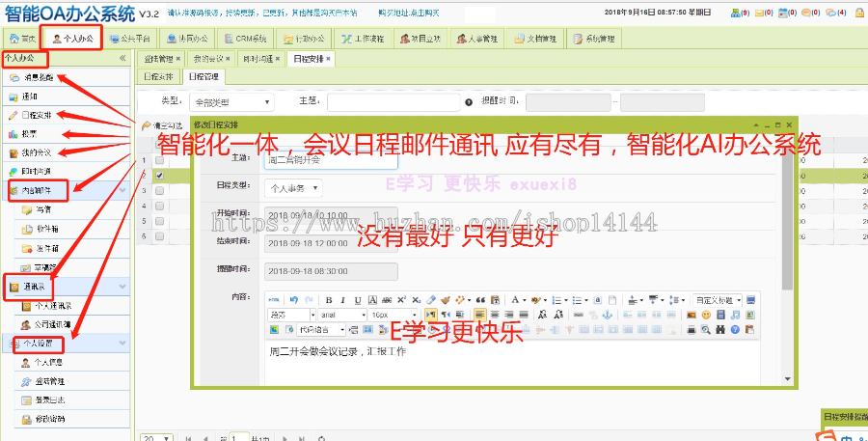Image resolution: width=868 pixels, height=441 pixels.
Task: Check the checkbox in table row 3
Action: [159, 190]
